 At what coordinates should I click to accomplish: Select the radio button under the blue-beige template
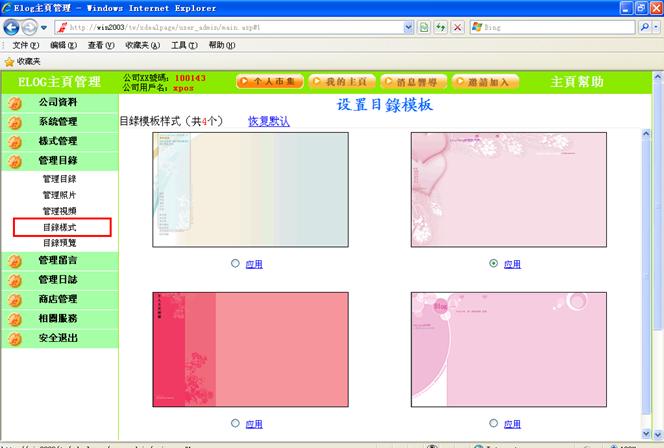click(x=235, y=263)
